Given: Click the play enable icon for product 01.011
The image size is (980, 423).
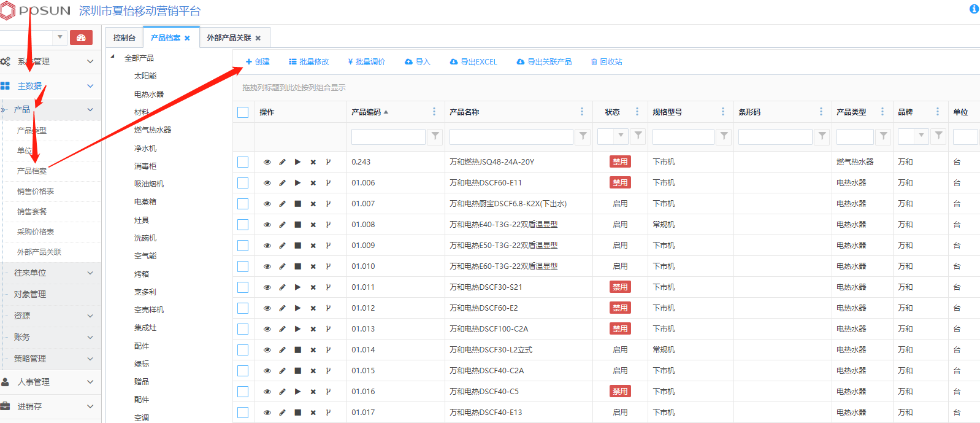Looking at the screenshot, I should 298,287.
